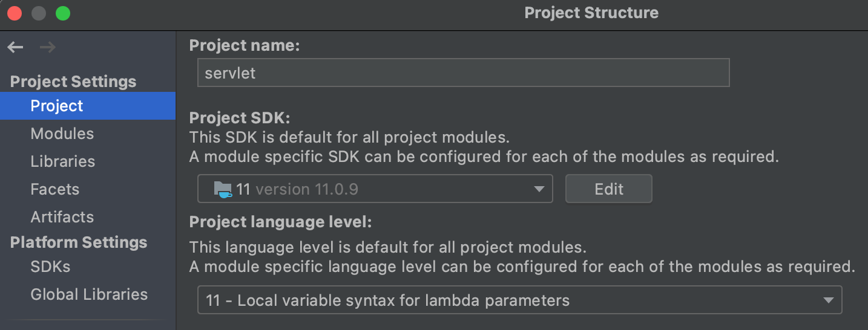The height and width of the screenshot is (330, 868).
Task: Click the yellow minimize window button
Action: click(39, 13)
